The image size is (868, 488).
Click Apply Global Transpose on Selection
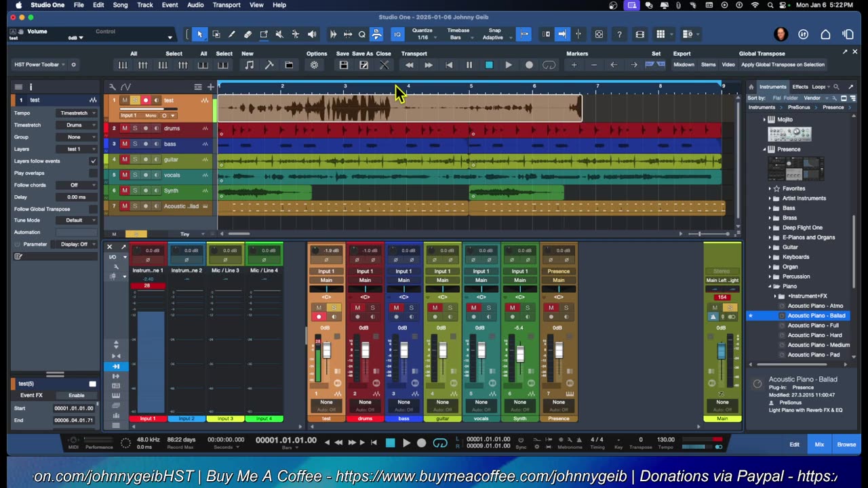pyautogui.click(x=783, y=65)
